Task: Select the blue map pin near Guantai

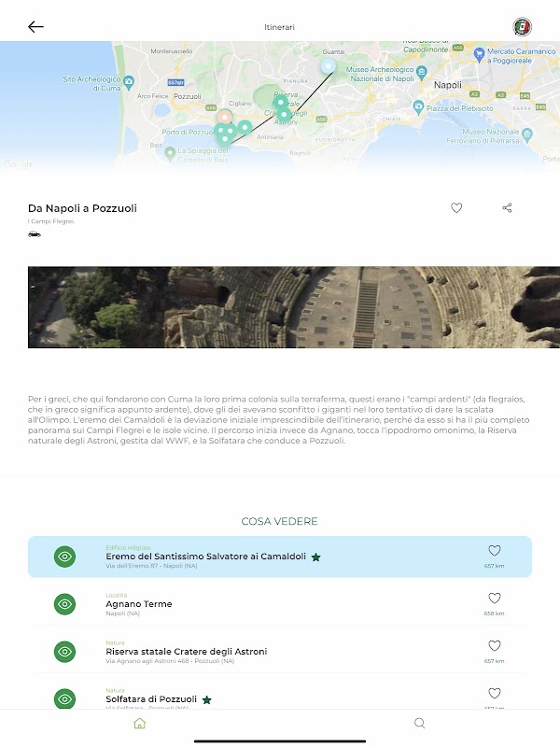Action: coord(328,66)
